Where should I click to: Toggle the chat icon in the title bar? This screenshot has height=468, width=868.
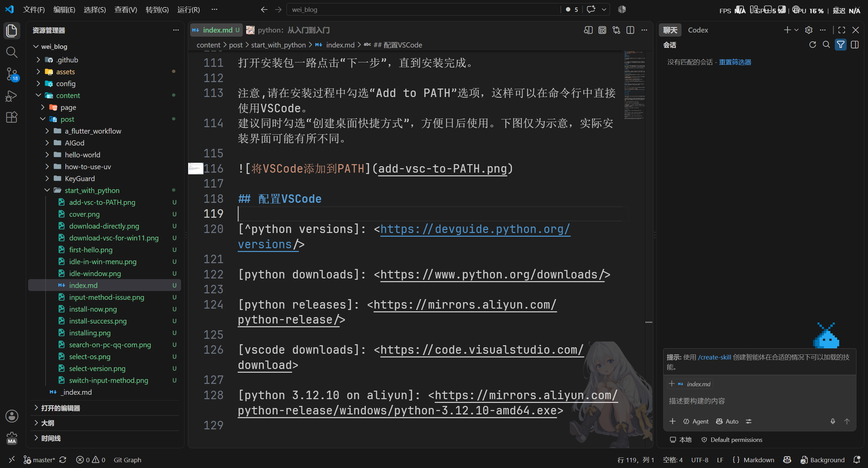591,9
